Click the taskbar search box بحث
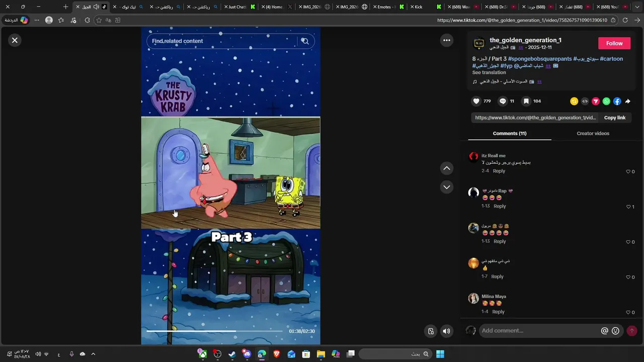This screenshot has height=362, width=644. (395, 354)
